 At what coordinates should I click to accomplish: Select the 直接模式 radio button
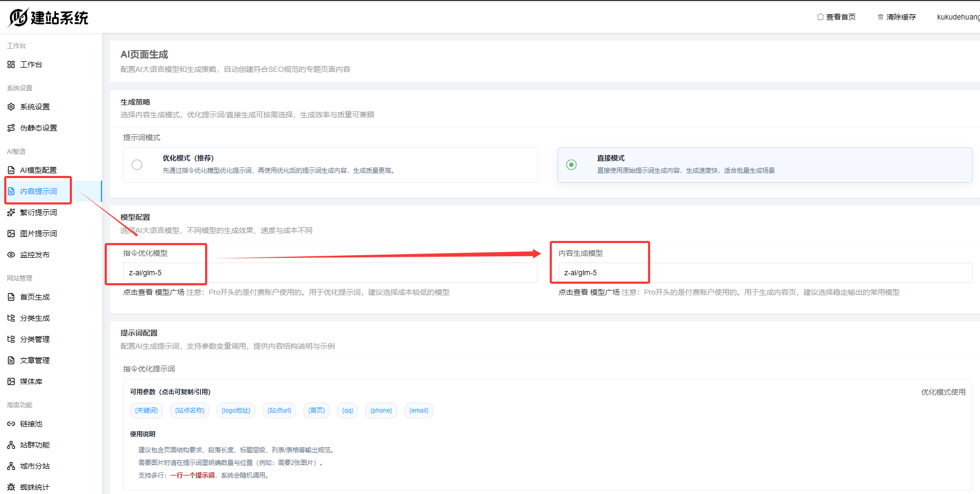point(571,164)
